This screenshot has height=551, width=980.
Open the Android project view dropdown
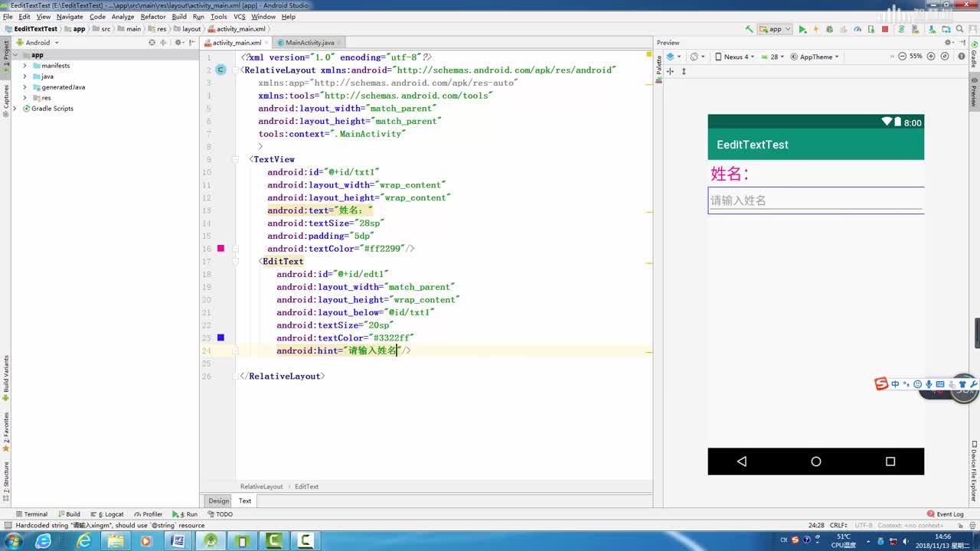click(38, 42)
